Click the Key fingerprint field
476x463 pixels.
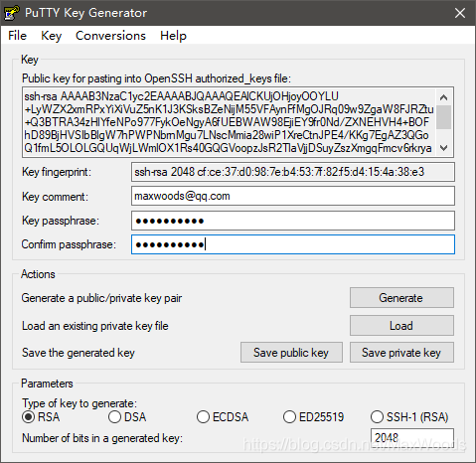pyautogui.click(x=293, y=172)
